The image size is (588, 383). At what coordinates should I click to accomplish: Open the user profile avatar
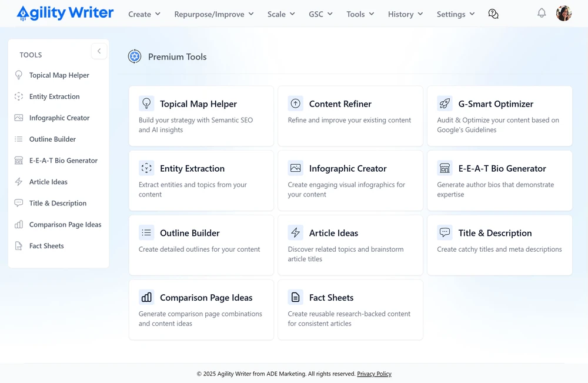pos(564,13)
